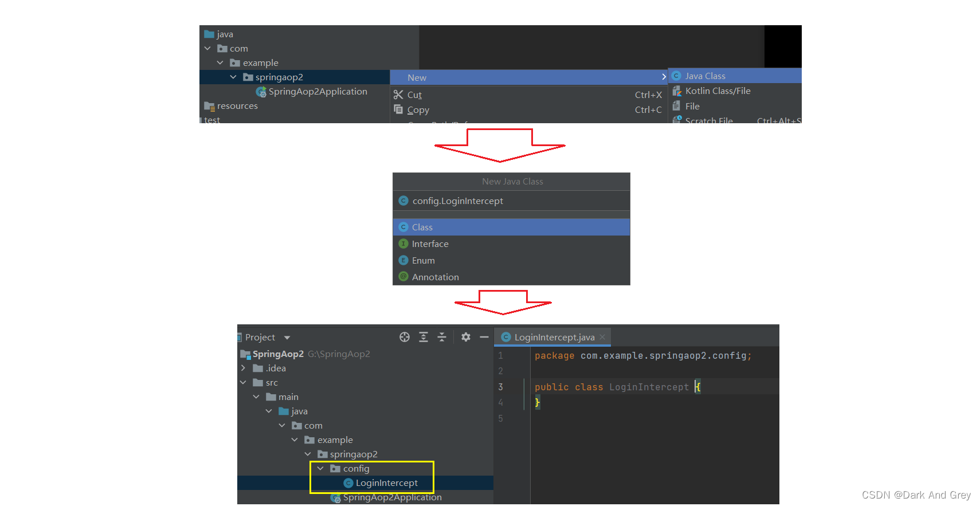Screen dimensions: 980x506
Task: Click the Project panel title label
Action: click(x=260, y=337)
